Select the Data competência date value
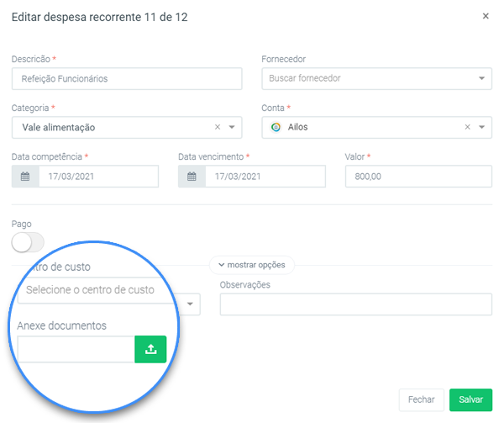504x423 pixels. [x=97, y=177]
